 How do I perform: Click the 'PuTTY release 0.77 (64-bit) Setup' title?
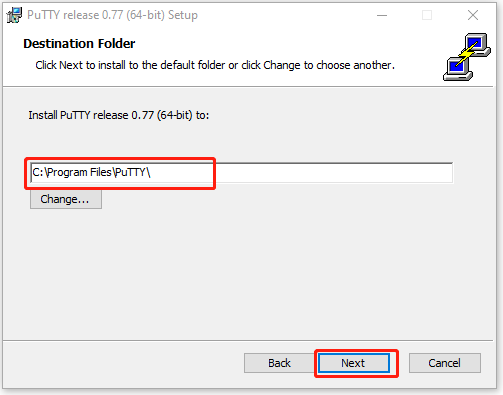(112, 15)
